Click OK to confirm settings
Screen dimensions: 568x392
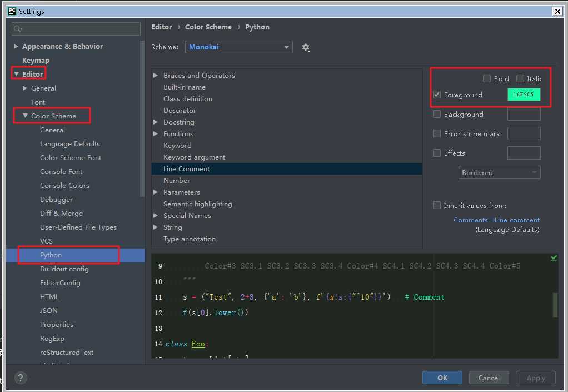[442, 378]
